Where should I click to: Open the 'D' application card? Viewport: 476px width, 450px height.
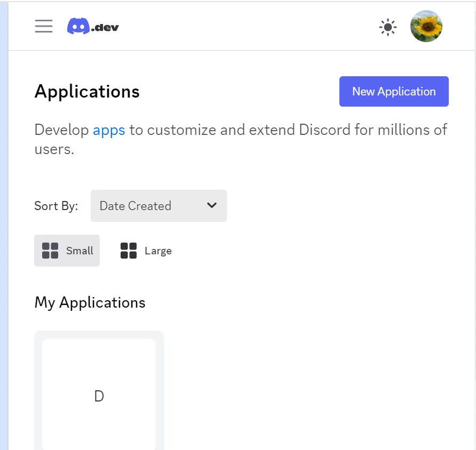99,391
